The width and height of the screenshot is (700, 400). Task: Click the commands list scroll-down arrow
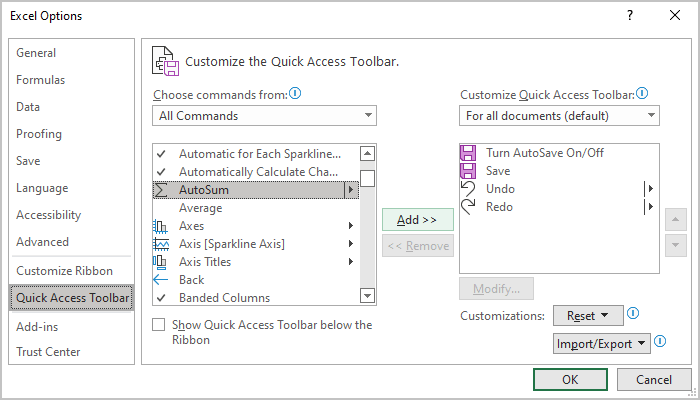[367, 296]
